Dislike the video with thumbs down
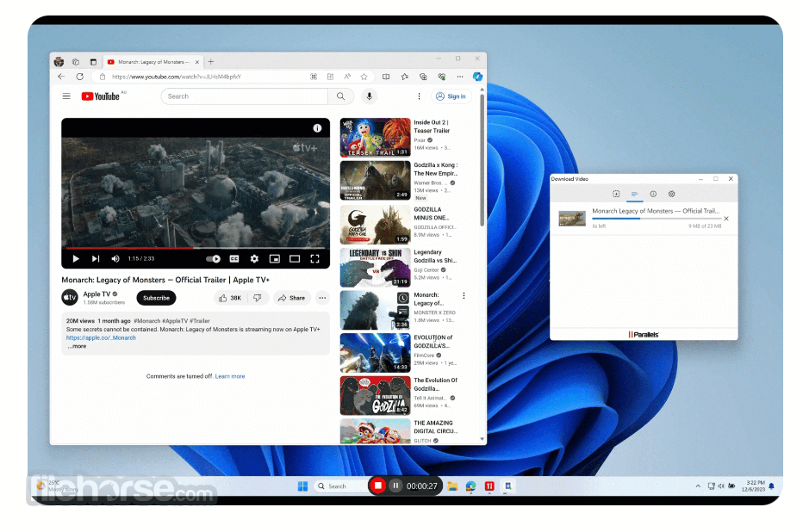 click(258, 298)
